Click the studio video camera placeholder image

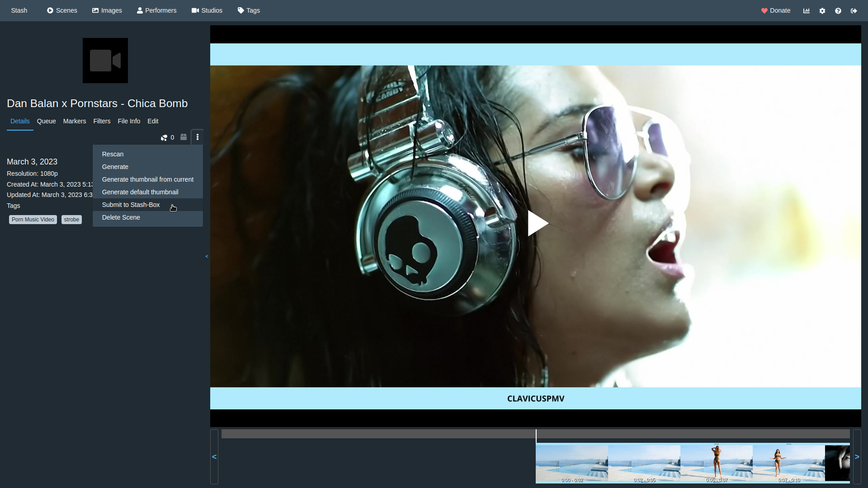point(105,61)
